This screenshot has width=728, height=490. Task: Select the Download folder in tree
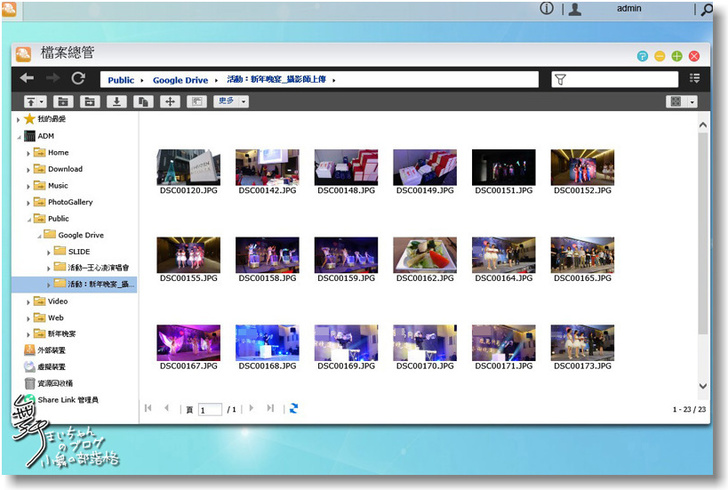(x=65, y=169)
